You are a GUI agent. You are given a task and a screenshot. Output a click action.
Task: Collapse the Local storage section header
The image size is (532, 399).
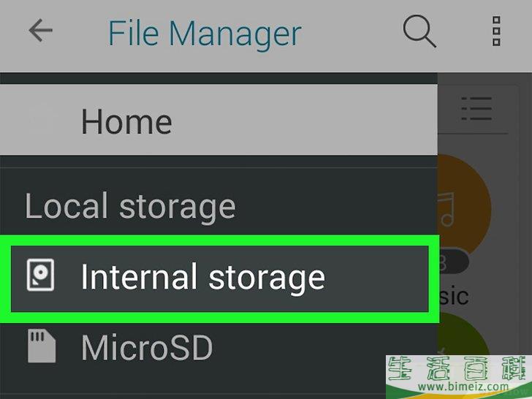(130, 206)
